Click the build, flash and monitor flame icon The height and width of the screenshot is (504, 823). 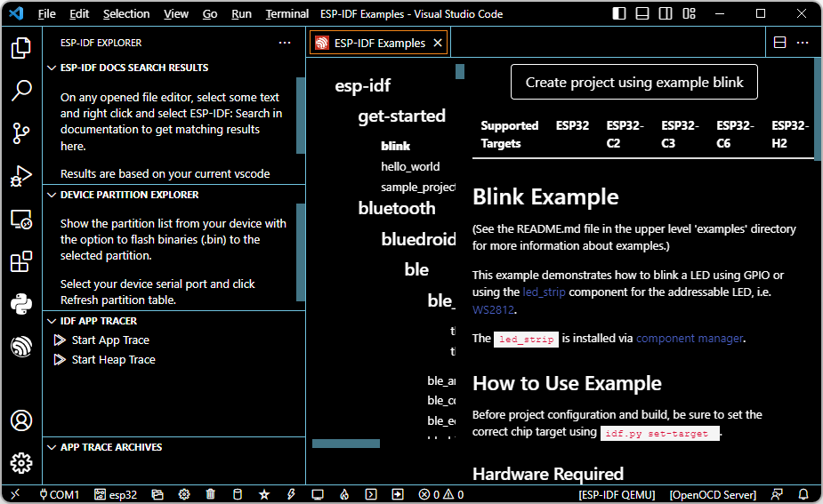[344, 494]
